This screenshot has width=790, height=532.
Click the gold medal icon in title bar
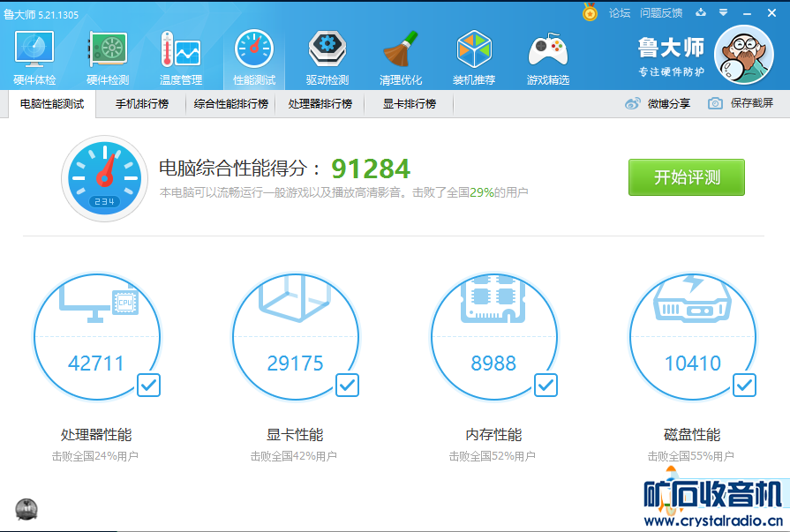591,12
